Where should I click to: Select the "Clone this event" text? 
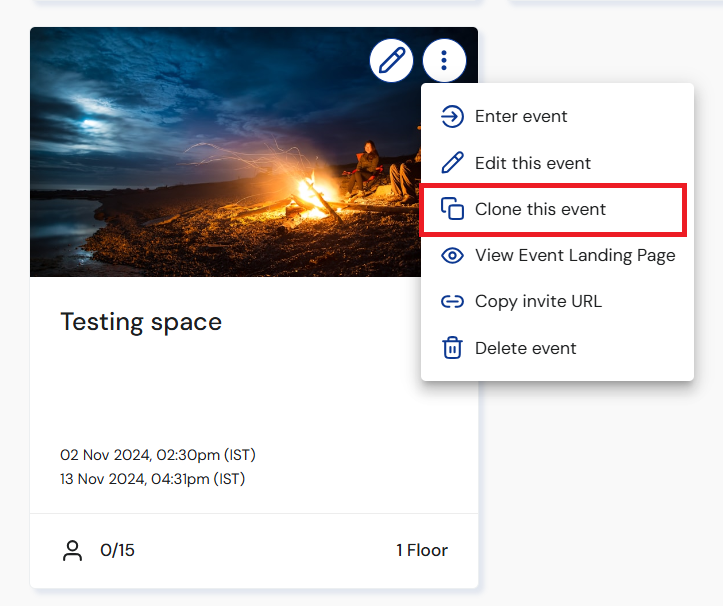[x=540, y=209]
